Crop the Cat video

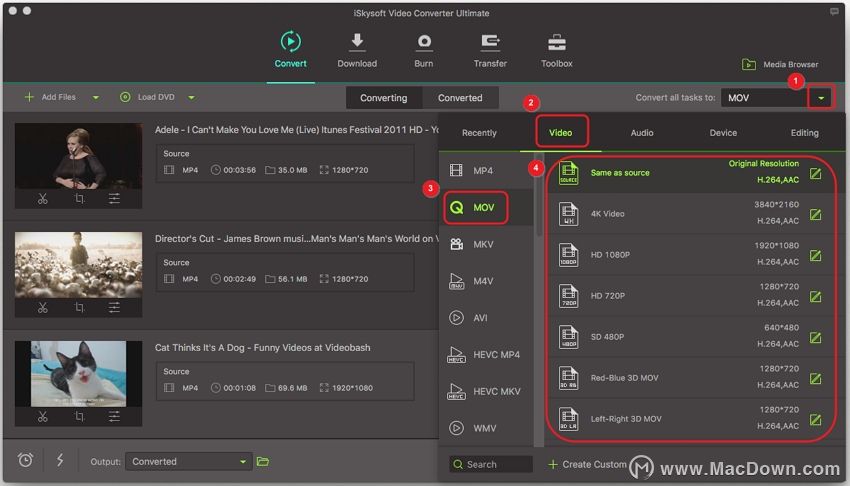tap(79, 417)
